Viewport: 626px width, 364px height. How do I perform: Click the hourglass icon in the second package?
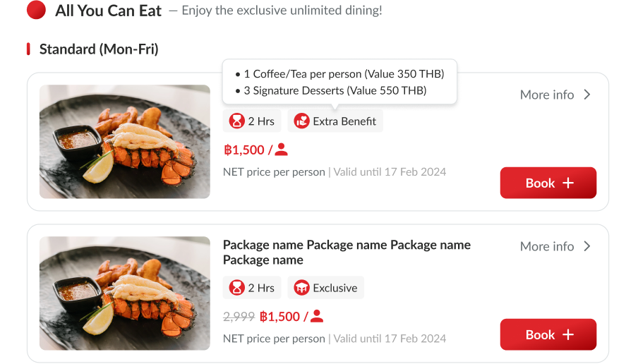click(236, 288)
